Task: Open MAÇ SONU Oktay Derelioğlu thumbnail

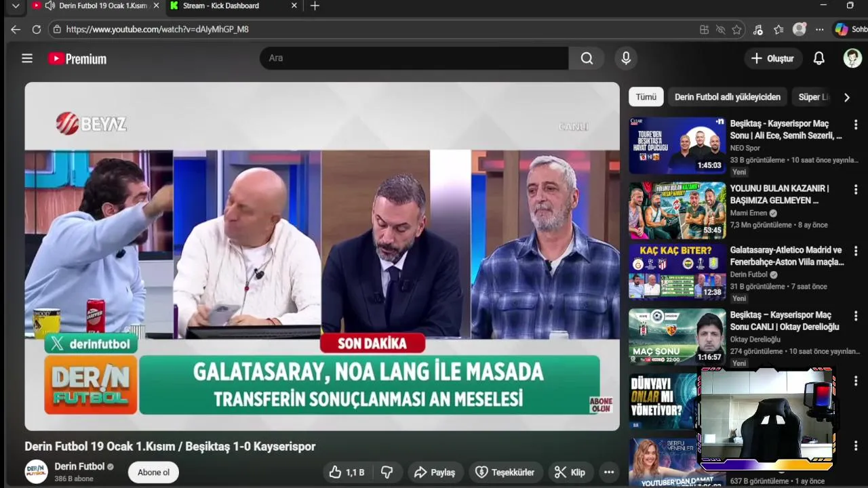Action: coord(677,337)
